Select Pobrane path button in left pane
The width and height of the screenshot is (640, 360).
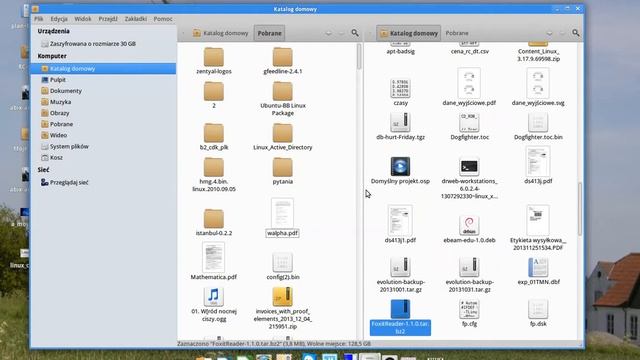tap(269, 33)
